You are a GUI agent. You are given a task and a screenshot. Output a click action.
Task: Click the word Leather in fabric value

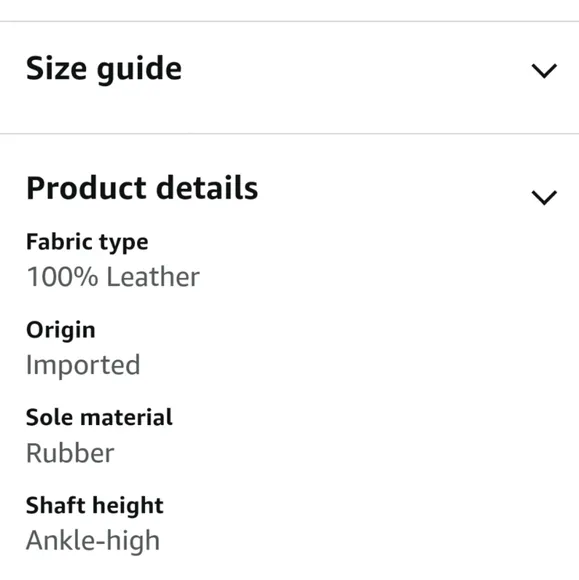[x=153, y=277]
